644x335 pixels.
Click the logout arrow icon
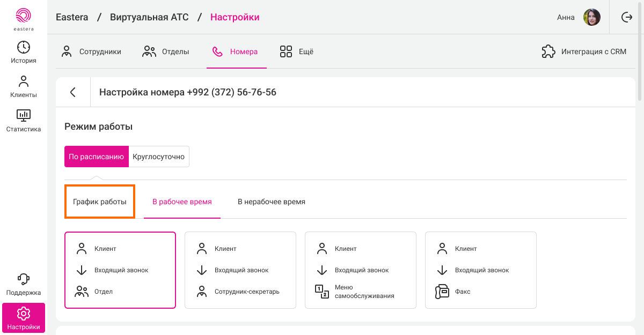[627, 17]
